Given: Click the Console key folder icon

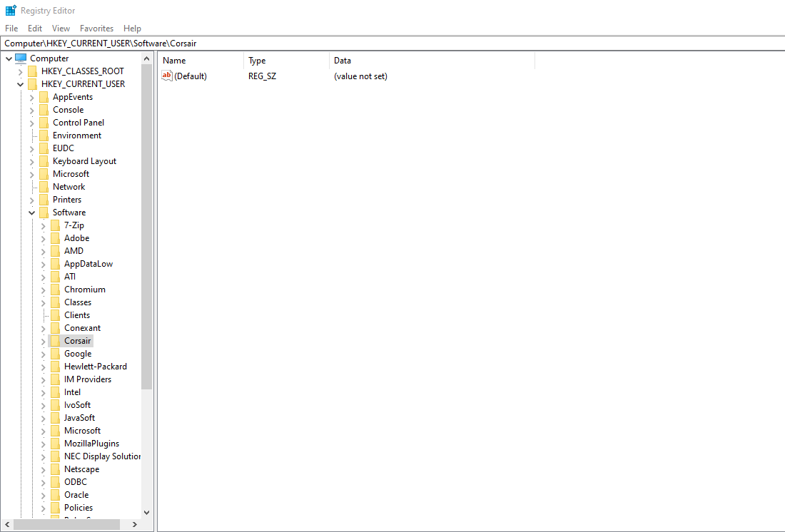Looking at the screenshot, I should point(44,109).
